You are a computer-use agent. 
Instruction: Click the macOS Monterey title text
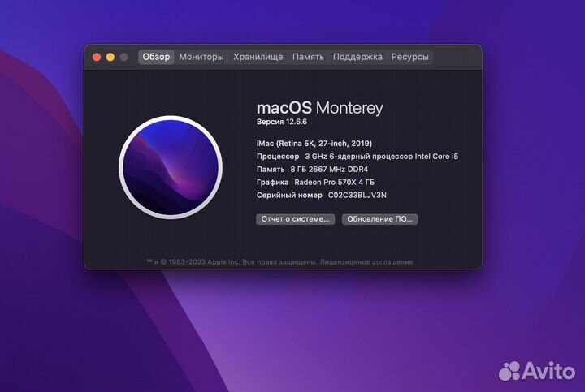pyautogui.click(x=320, y=108)
